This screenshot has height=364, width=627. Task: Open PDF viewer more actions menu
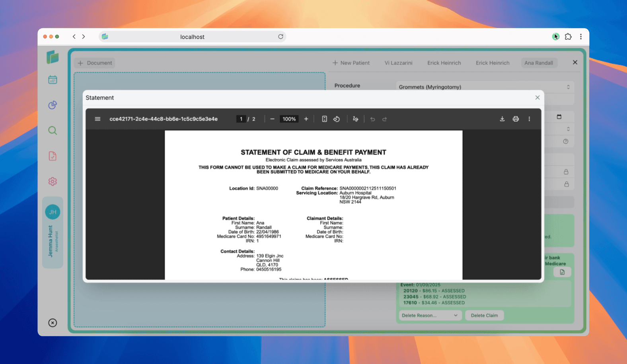tap(529, 119)
